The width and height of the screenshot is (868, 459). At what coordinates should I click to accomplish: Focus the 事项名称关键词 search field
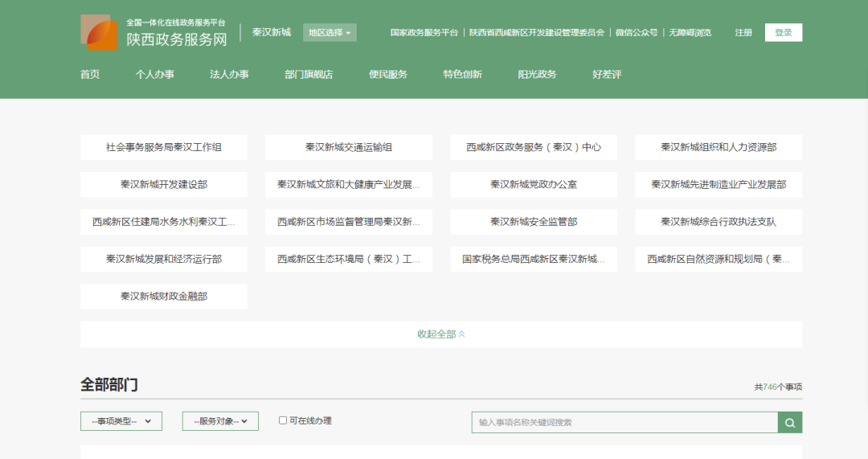624,423
